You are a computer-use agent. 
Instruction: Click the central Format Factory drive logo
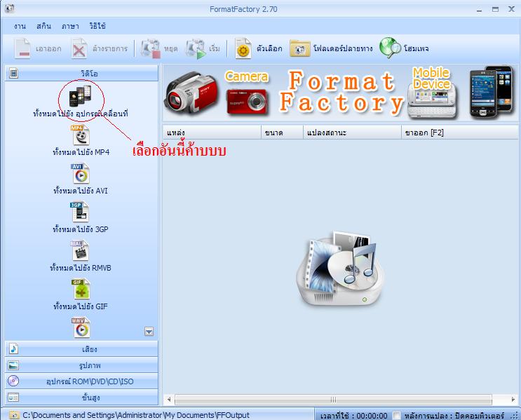(341, 269)
